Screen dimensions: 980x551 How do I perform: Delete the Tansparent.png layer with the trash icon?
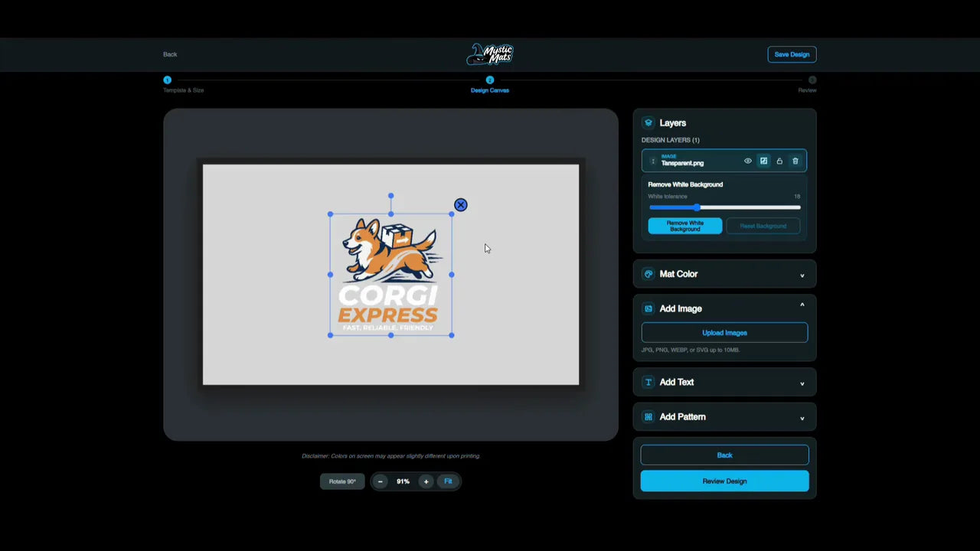pos(795,161)
